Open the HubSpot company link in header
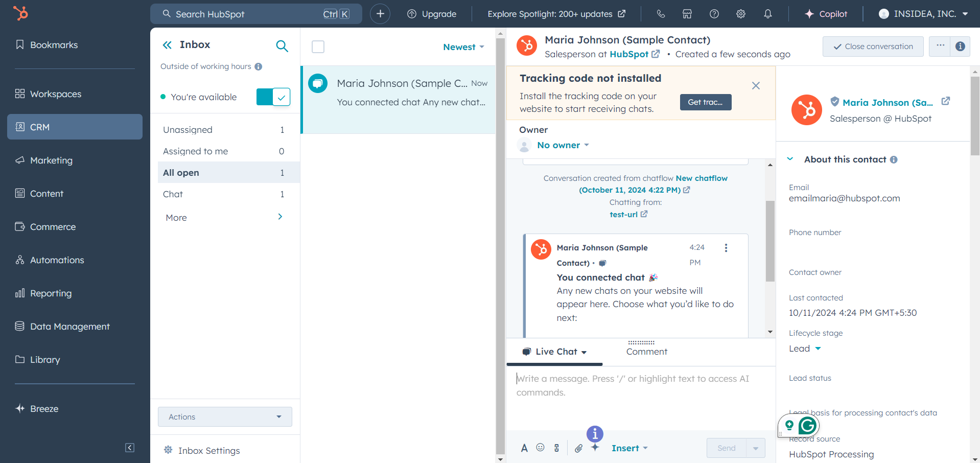Viewport: 980px width, 463px height. click(x=635, y=54)
